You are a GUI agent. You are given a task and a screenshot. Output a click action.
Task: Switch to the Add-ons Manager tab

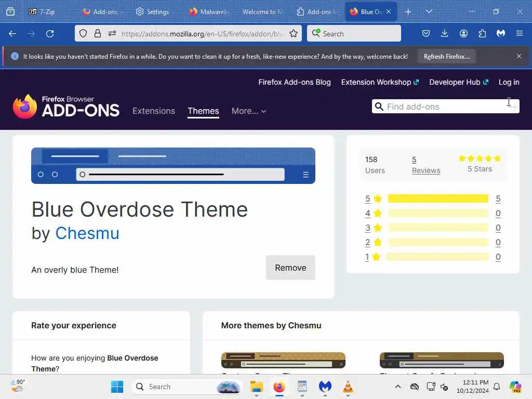[x=317, y=11]
